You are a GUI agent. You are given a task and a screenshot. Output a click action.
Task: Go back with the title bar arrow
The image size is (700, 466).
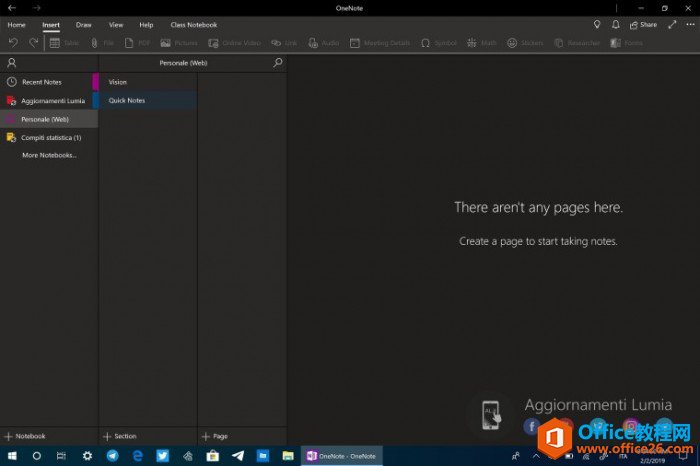click(12, 8)
